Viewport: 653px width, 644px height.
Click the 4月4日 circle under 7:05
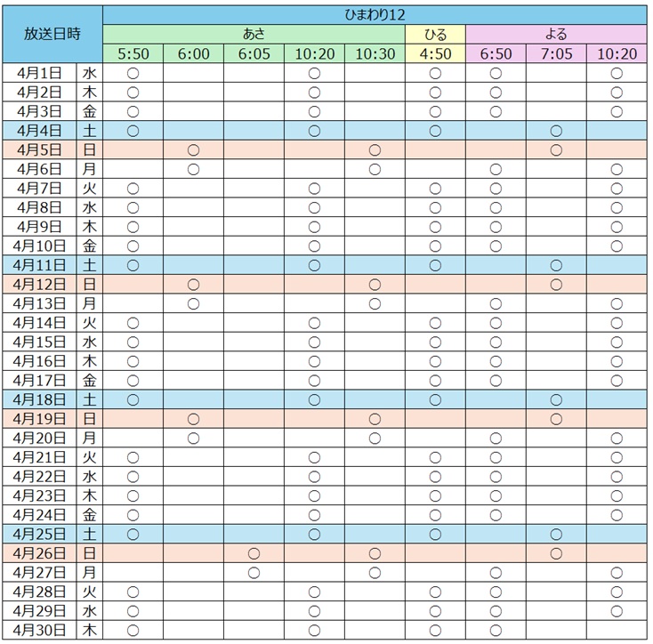pos(556,131)
